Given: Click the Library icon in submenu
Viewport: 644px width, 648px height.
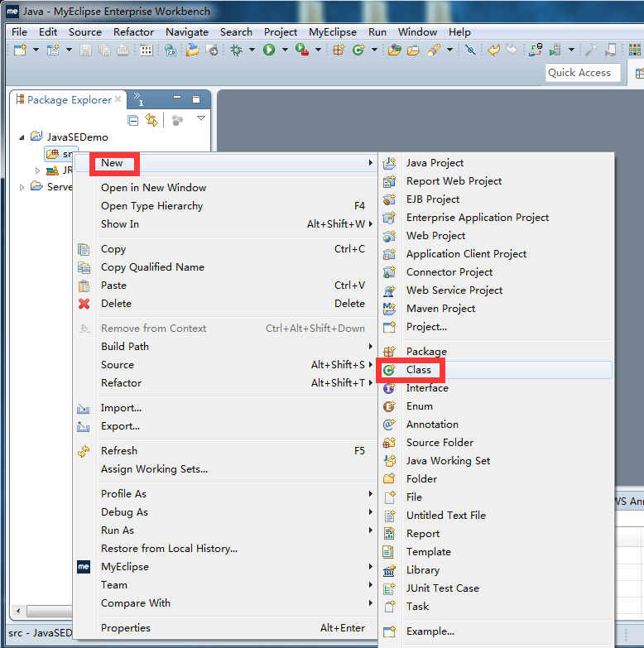Looking at the screenshot, I should click(389, 570).
